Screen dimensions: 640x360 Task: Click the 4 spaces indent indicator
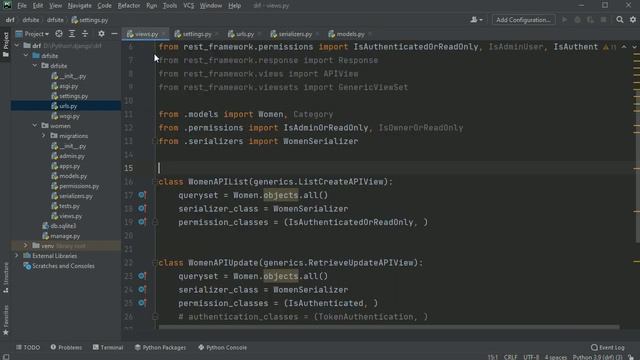click(556, 357)
